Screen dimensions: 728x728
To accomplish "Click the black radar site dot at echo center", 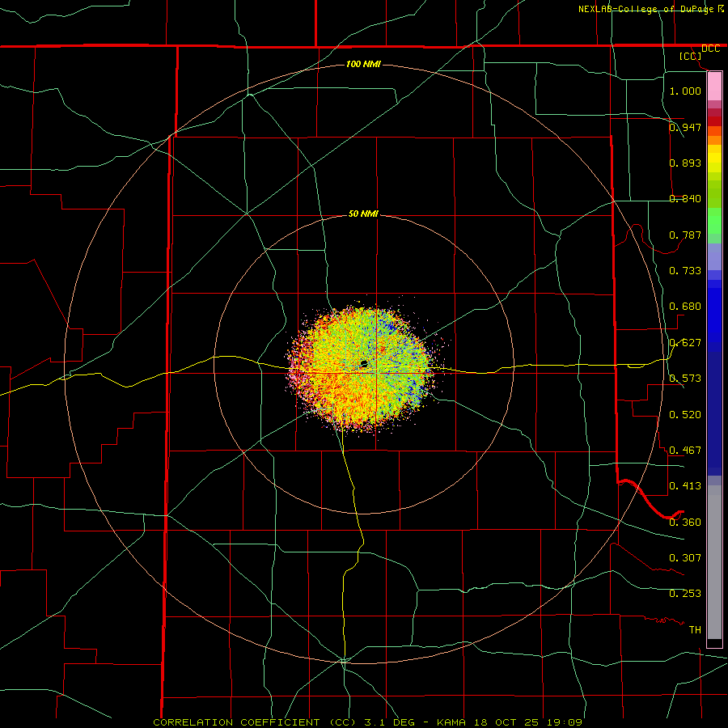I will click(364, 363).
